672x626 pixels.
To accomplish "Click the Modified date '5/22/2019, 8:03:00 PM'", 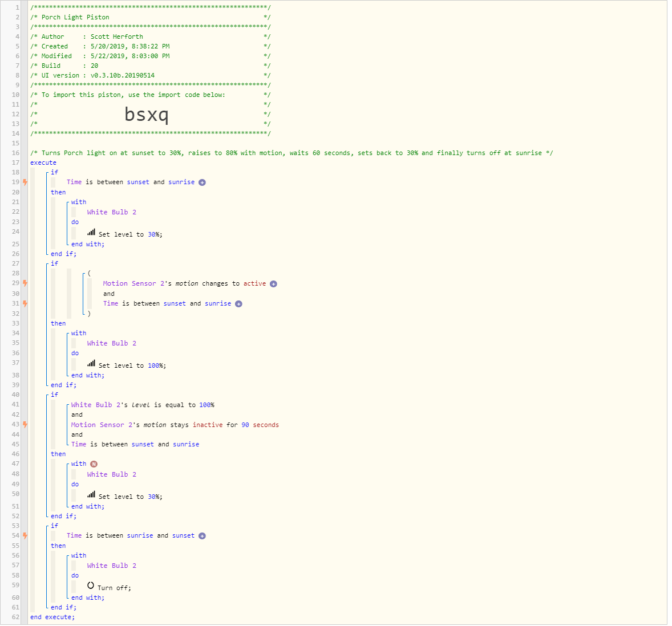I will click(130, 56).
